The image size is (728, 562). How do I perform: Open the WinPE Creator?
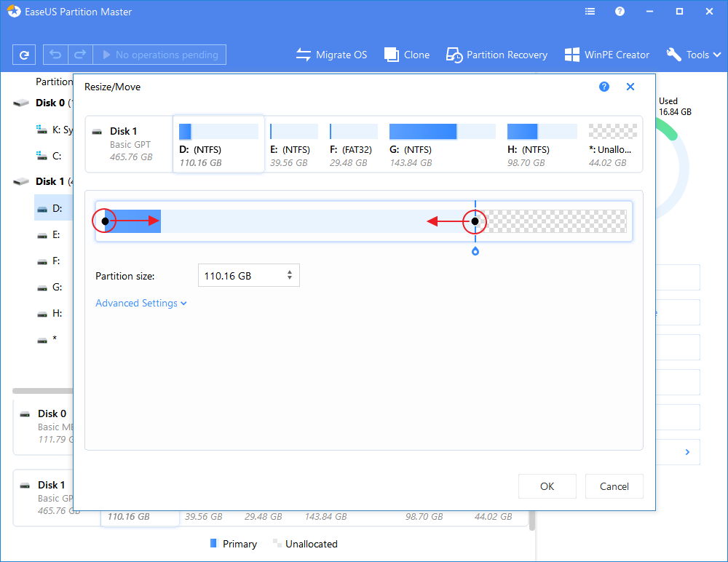[x=606, y=55]
